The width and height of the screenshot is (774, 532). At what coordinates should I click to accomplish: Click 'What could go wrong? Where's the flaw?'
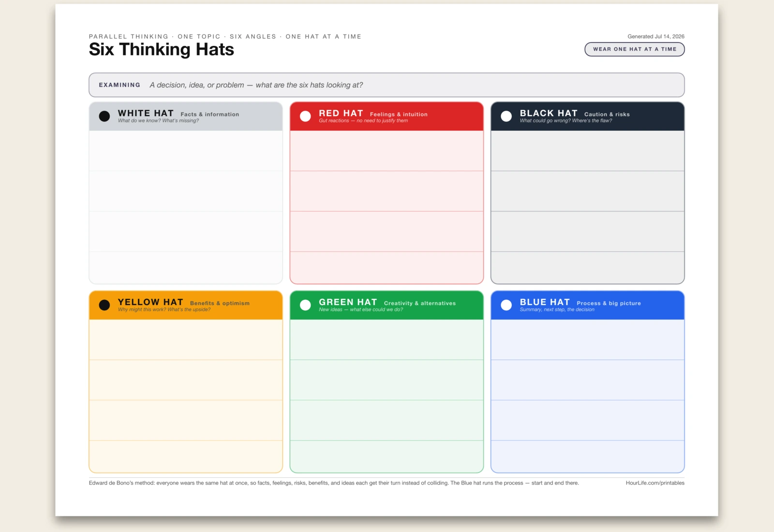point(566,121)
